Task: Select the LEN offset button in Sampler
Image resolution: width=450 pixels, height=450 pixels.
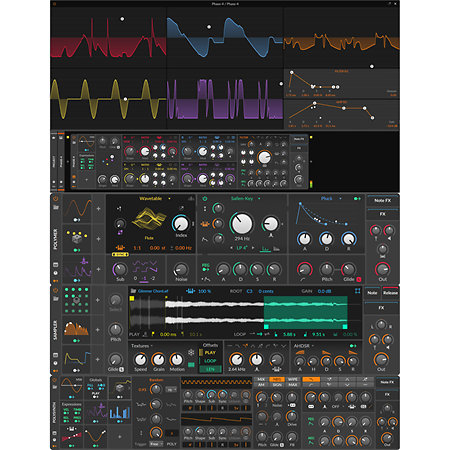Action: click(x=210, y=369)
